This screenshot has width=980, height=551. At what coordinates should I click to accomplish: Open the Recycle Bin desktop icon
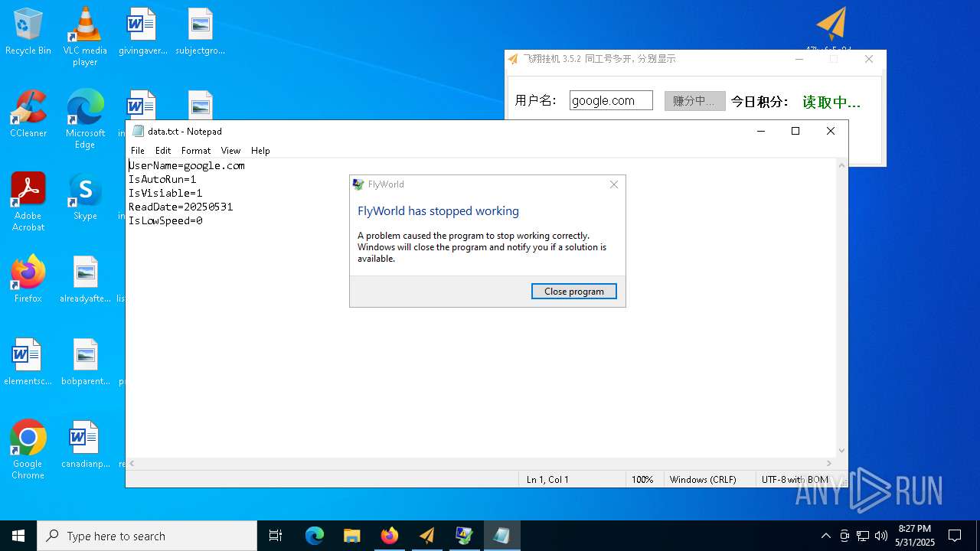[28, 31]
